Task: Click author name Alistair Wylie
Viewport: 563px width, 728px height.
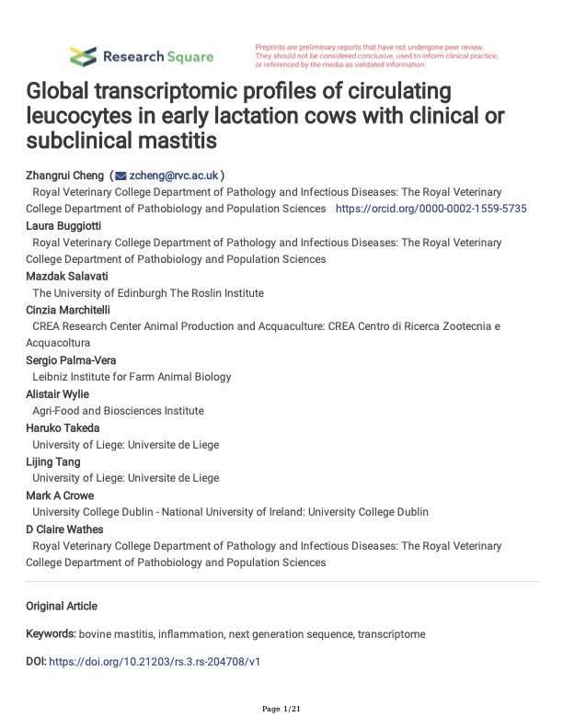Action: pyautogui.click(x=57, y=394)
